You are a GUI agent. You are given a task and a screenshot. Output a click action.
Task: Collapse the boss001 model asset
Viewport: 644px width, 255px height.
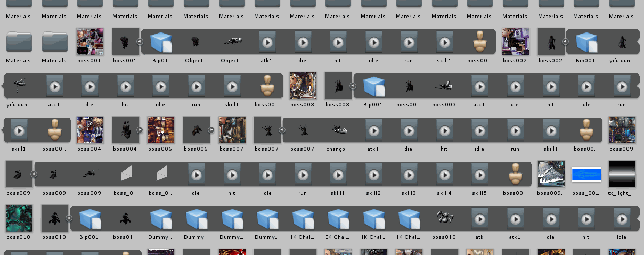click(x=140, y=41)
